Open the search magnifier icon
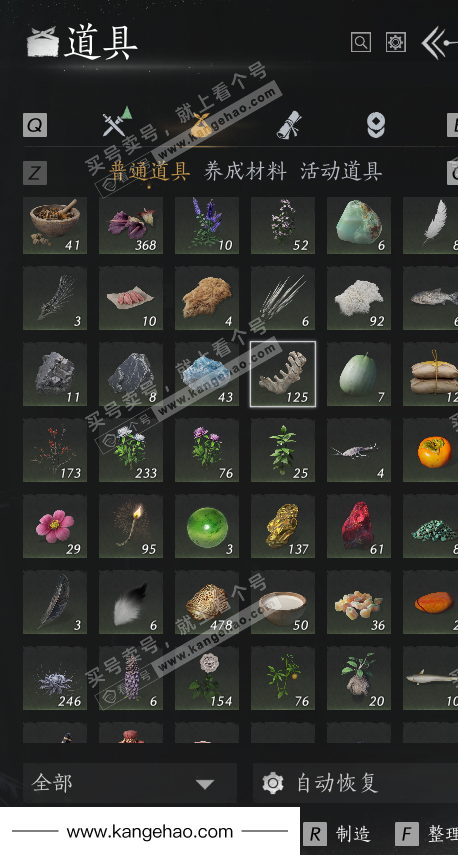Image resolution: width=458 pixels, height=855 pixels. (x=360, y=42)
